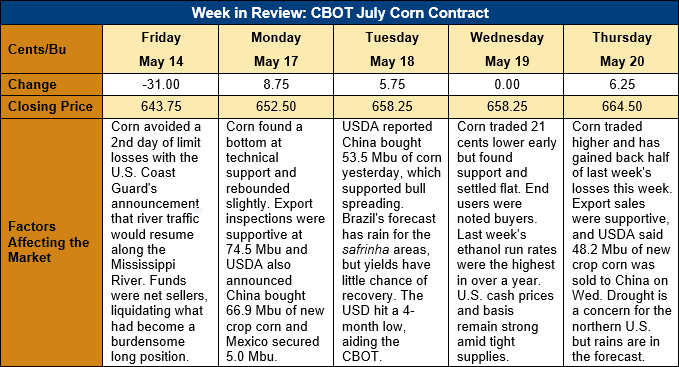Select the Closing Price row label
Image resolution: width=679 pixels, height=367 pixels.
[52, 106]
